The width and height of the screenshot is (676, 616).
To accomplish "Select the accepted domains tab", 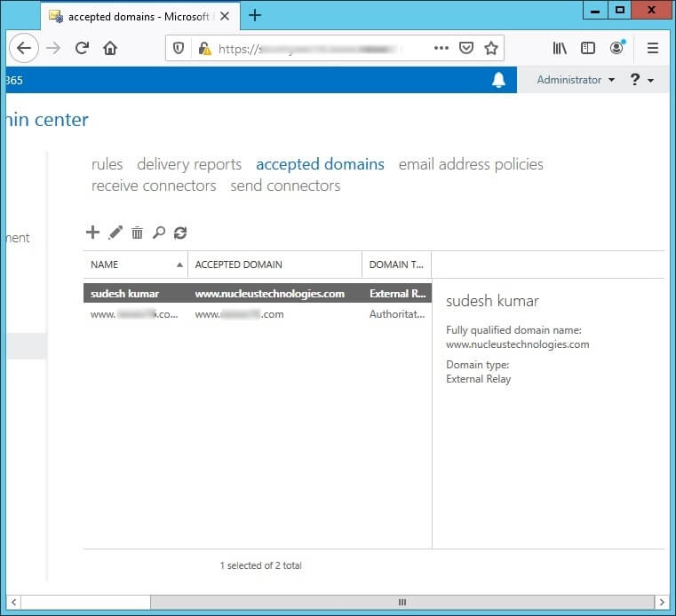I will tap(320, 164).
